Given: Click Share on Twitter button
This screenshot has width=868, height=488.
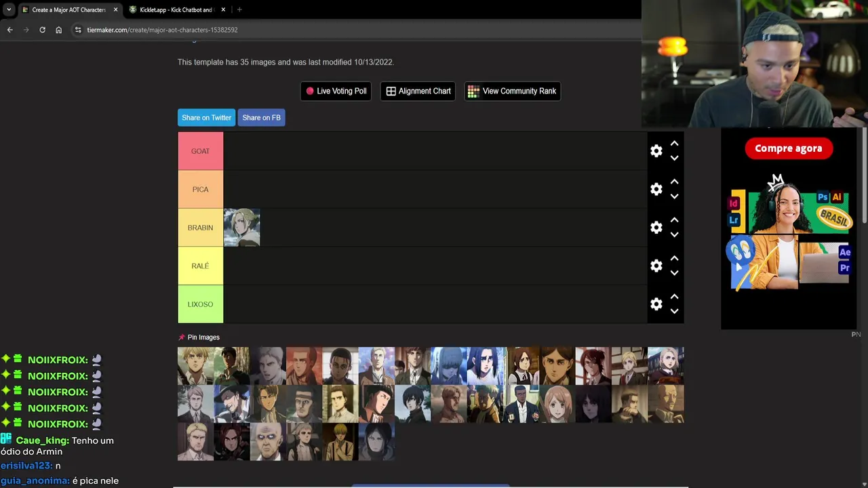Looking at the screenshot, I should click(x=206, y=117).
